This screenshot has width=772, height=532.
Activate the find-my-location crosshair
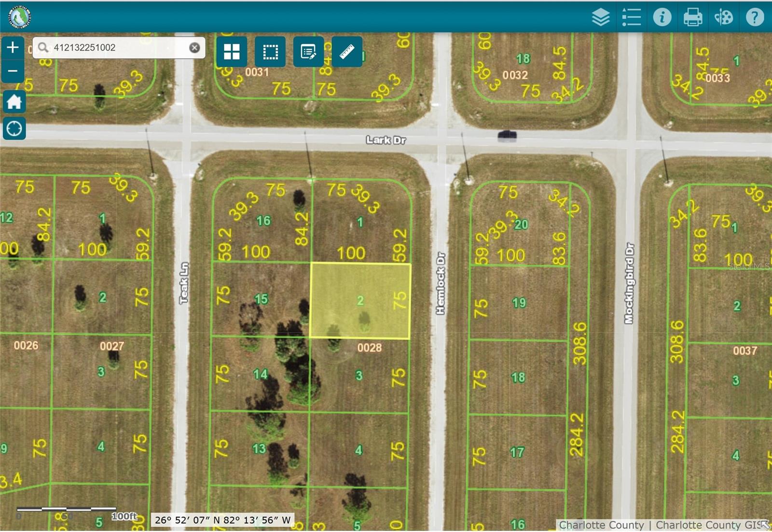click(x=13, y=129)
